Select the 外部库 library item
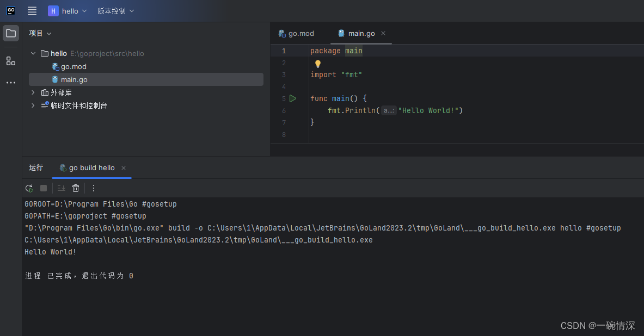This screenshot has width=644, height=336. click(x=57, y=93)
